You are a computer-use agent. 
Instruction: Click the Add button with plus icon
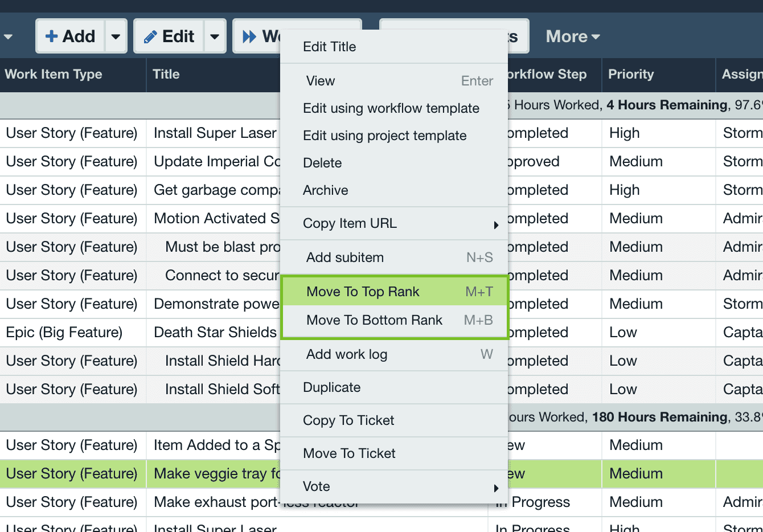(70, 36)
